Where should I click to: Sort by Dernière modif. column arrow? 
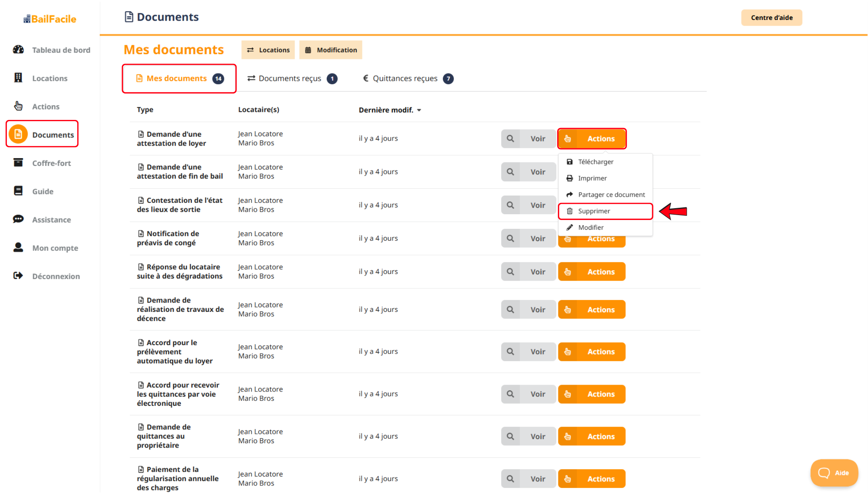click(x=419, y=110)
